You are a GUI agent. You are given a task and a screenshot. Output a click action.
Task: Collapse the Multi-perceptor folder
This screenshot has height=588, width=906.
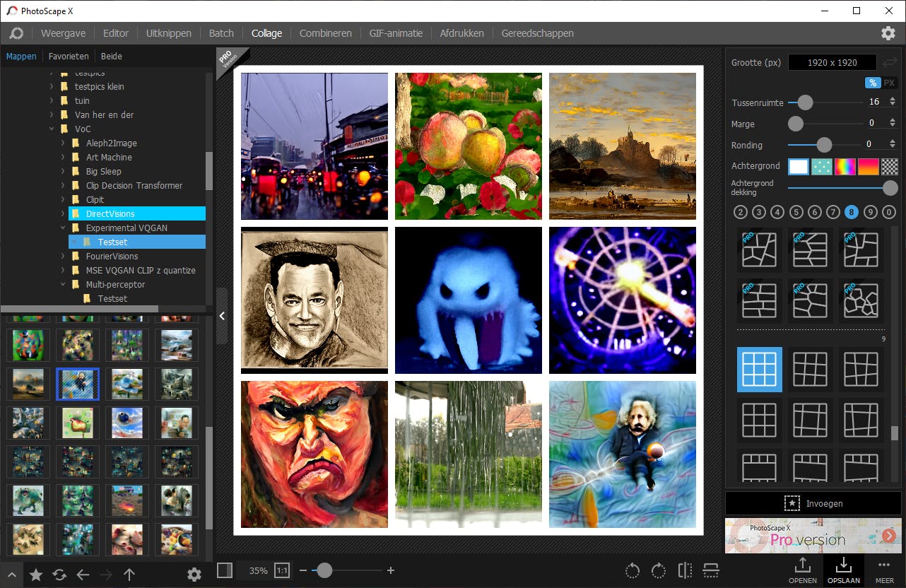point(63,285)
